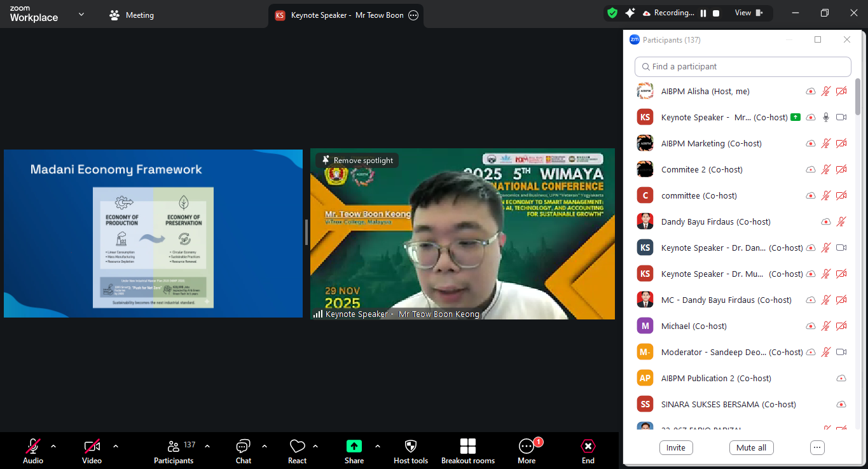
Task: Expand the video options arrow
Action: (116, 446)
